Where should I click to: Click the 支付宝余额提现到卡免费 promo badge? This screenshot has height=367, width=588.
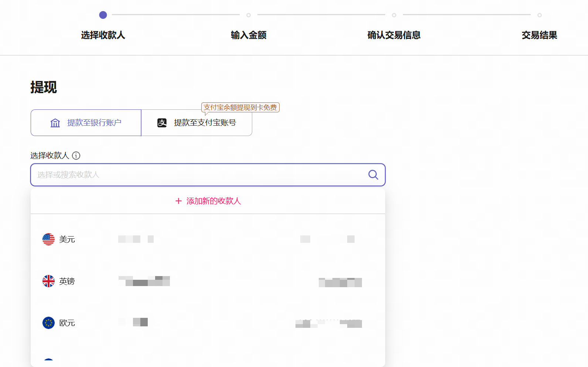click(x=240, y=108)
